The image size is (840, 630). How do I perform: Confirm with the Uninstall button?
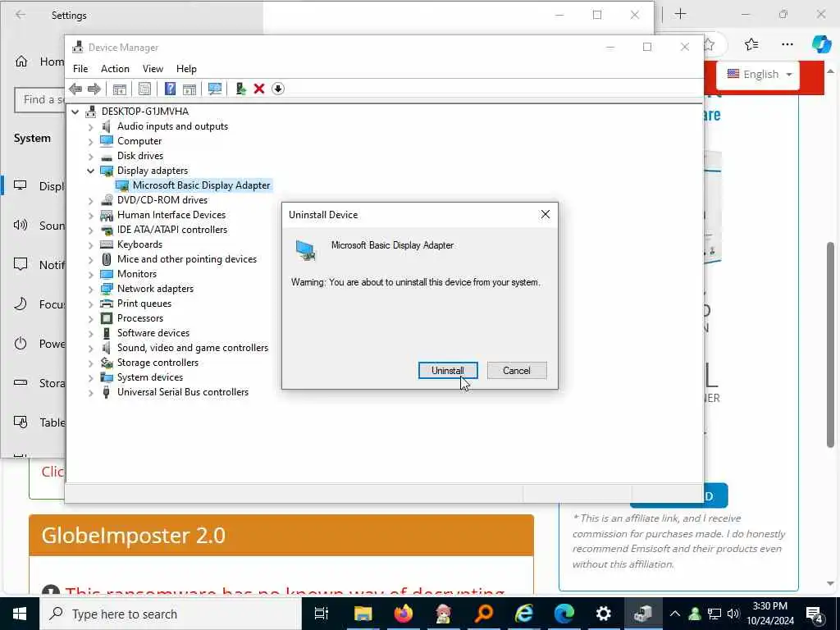[x=448, y=370]
